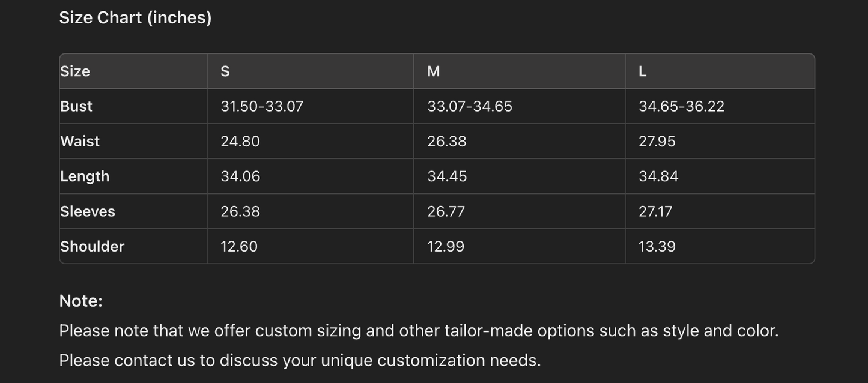
Task: Click the Size header cell
Action: click(x=75, y=71)
